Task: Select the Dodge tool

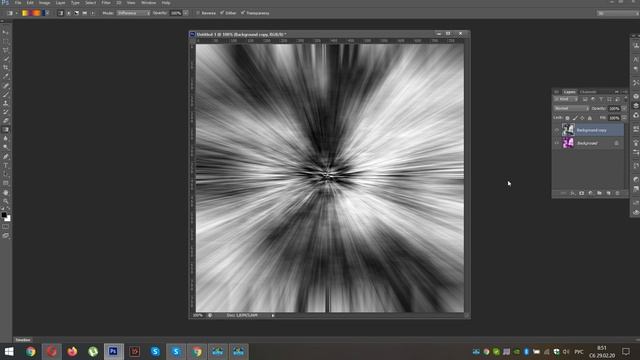Action: (x=5, y=147)
